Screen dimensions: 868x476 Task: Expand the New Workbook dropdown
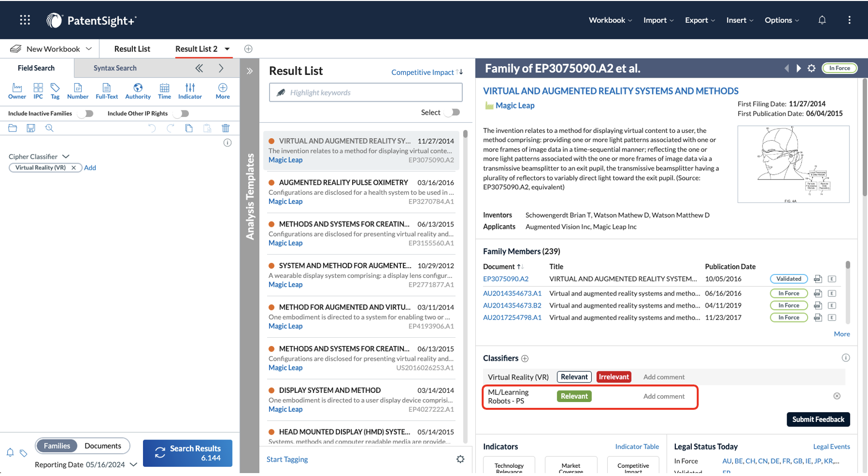click(x=89, y=49)
